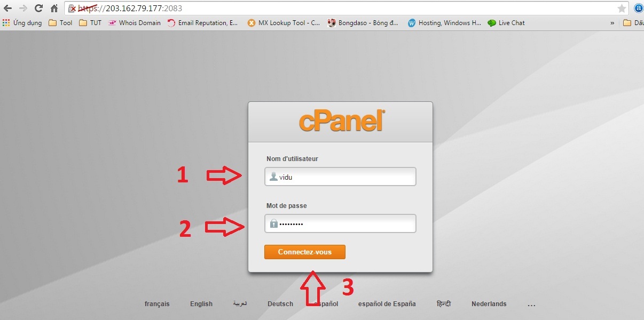Show more languages via the ellipsis

coord(531,305)
